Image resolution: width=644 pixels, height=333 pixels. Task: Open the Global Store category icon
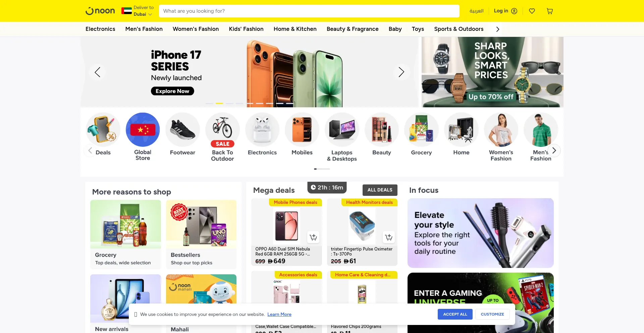(143, 129)
